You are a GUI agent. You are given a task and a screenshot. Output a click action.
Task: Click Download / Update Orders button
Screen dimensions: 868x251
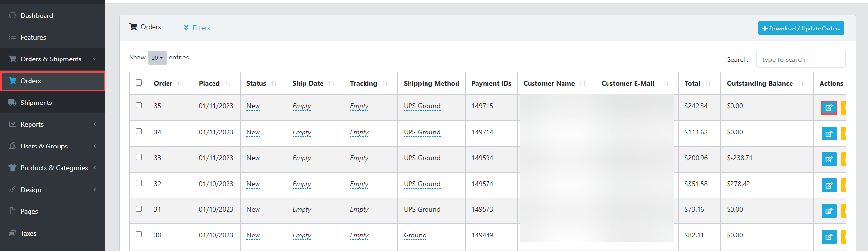801,28
